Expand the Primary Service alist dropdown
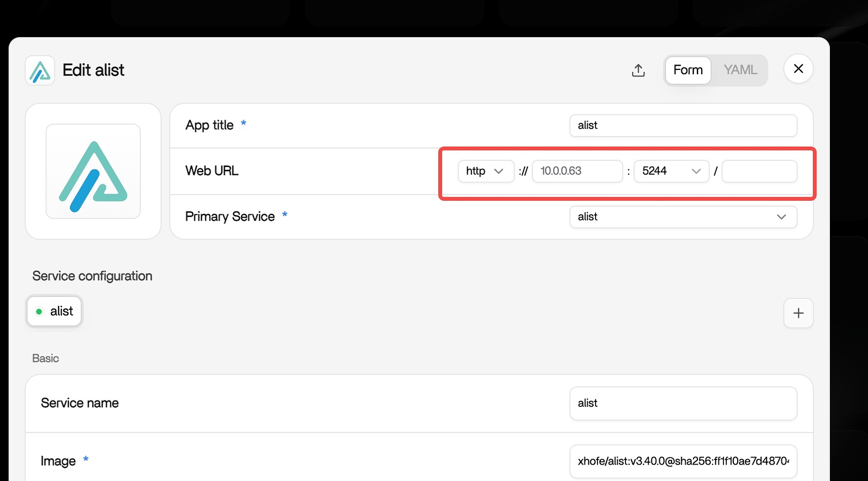 [683, 217]
